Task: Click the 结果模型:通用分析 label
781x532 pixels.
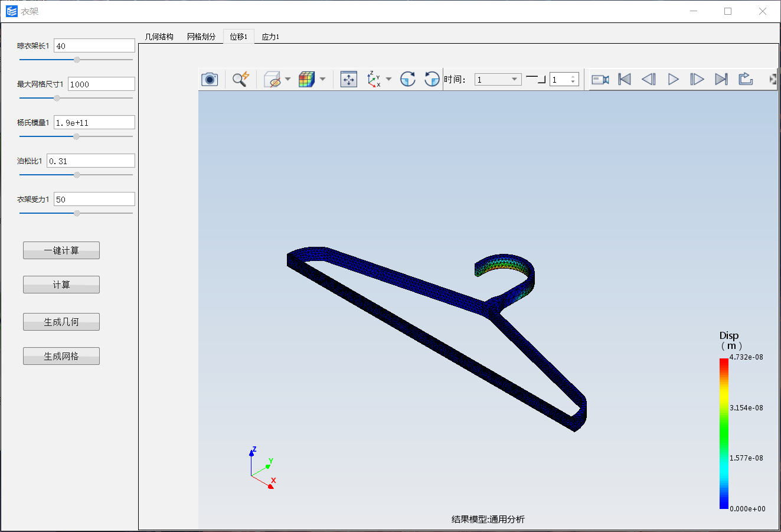Action: click(488, 519)
